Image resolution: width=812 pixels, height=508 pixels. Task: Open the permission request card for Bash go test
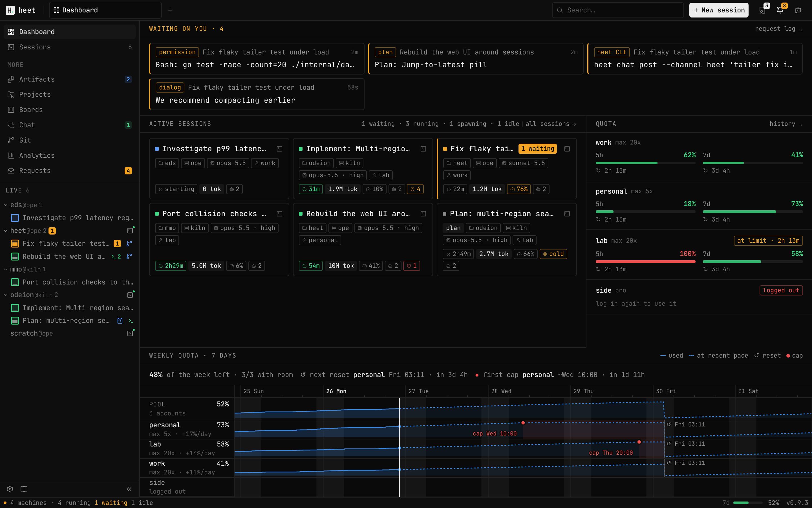(257, 58)
